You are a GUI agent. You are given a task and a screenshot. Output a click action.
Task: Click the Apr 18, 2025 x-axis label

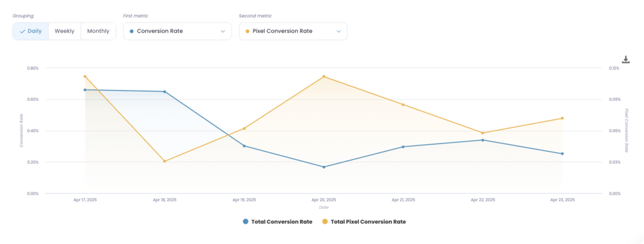(164, 200)
